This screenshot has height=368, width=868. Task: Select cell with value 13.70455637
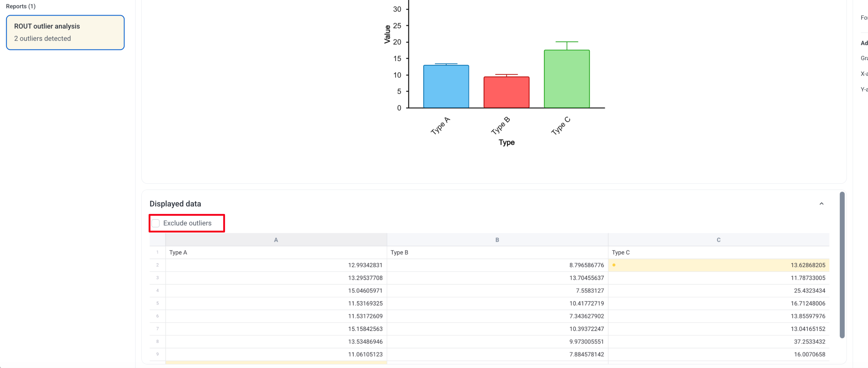coord(497,278)
